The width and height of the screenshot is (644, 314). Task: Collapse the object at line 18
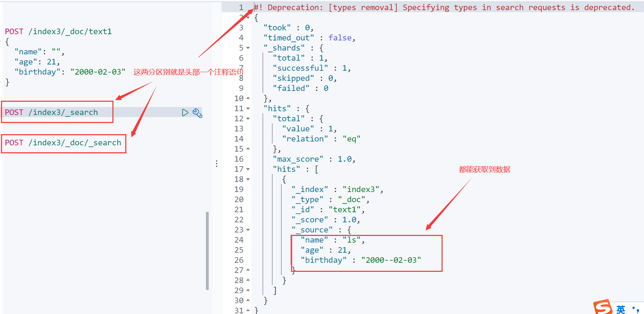click(248, 179)
